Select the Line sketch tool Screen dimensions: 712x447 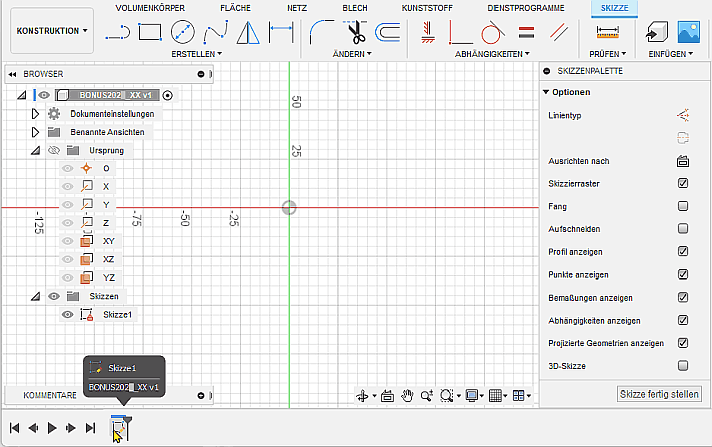tap(118, 31)
